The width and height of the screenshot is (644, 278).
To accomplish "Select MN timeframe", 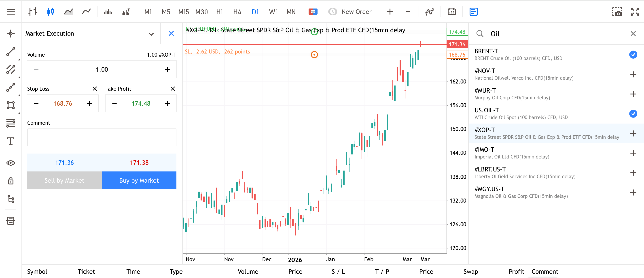I will [x=291, y=12].
